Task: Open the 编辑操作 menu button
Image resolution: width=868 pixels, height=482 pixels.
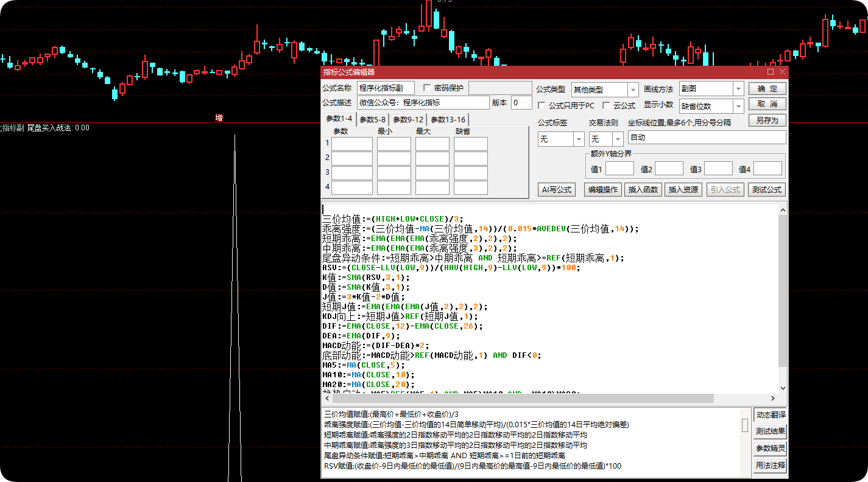Action: click(603, 190)
